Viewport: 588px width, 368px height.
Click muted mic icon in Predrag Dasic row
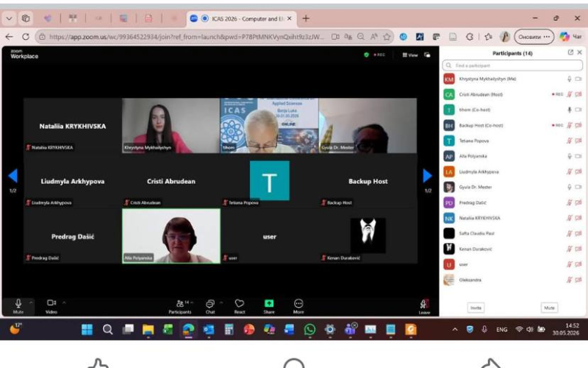tap(569, 203)
